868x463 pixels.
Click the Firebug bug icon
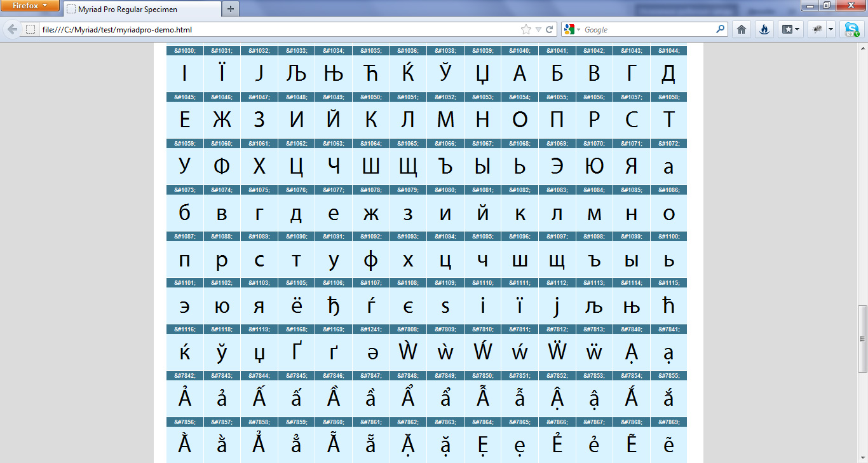coord(817,29)
